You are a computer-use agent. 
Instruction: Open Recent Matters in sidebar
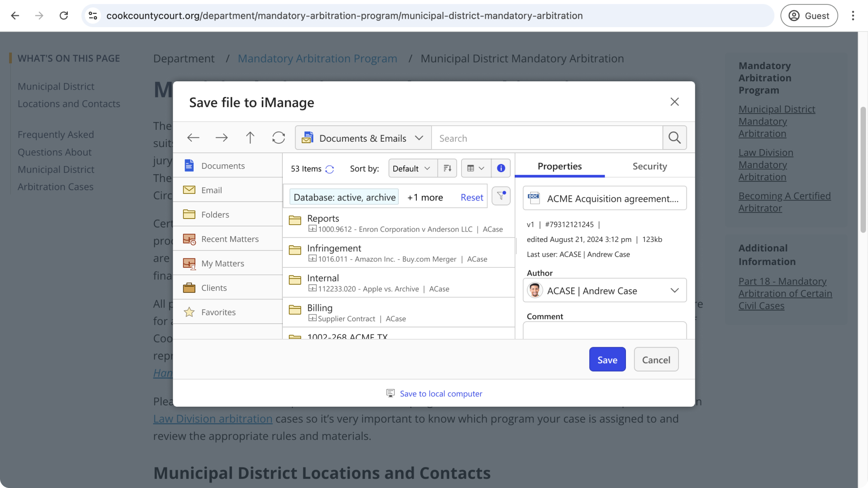pos(229,239)
